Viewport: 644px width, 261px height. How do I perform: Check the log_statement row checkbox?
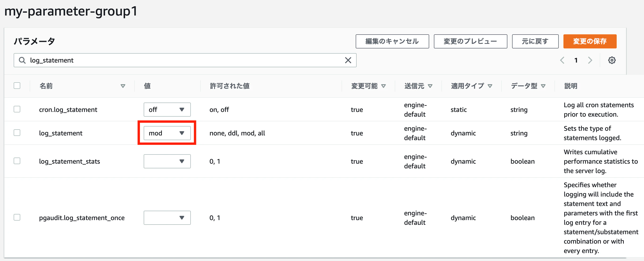tap(17, 132)
